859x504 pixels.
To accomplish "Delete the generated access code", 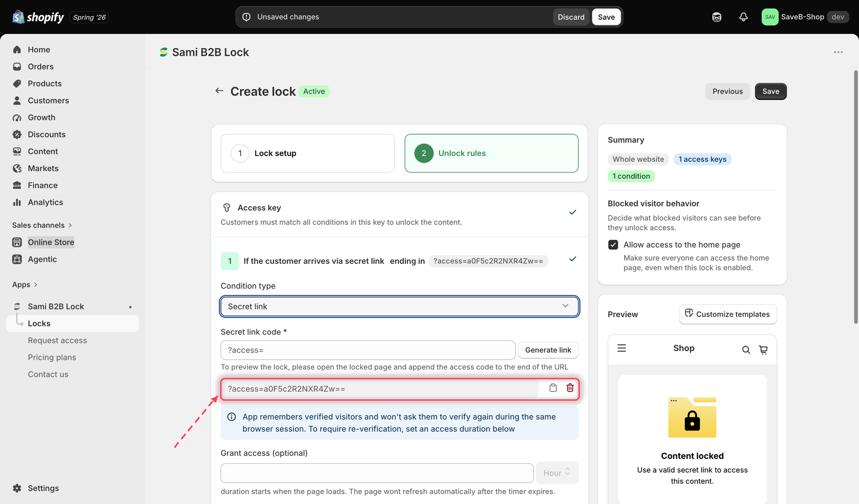I will [570, 388].
